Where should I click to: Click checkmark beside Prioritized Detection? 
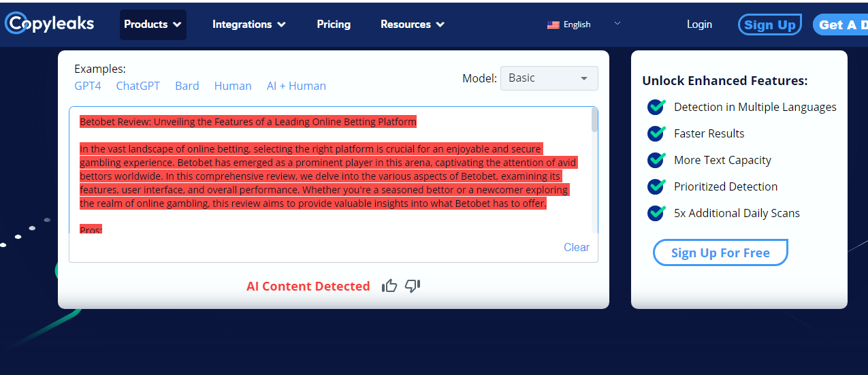pyautogui.click(x=656, y=186)
